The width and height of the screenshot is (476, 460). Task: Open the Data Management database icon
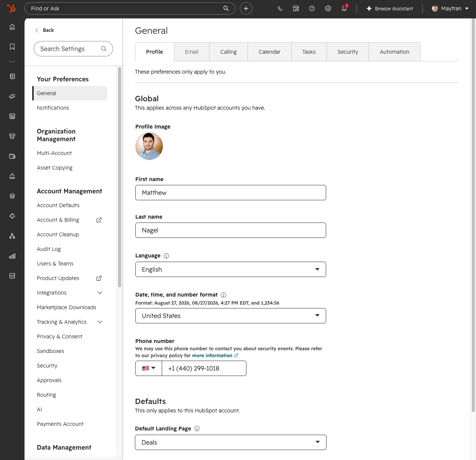coord(12,196)
